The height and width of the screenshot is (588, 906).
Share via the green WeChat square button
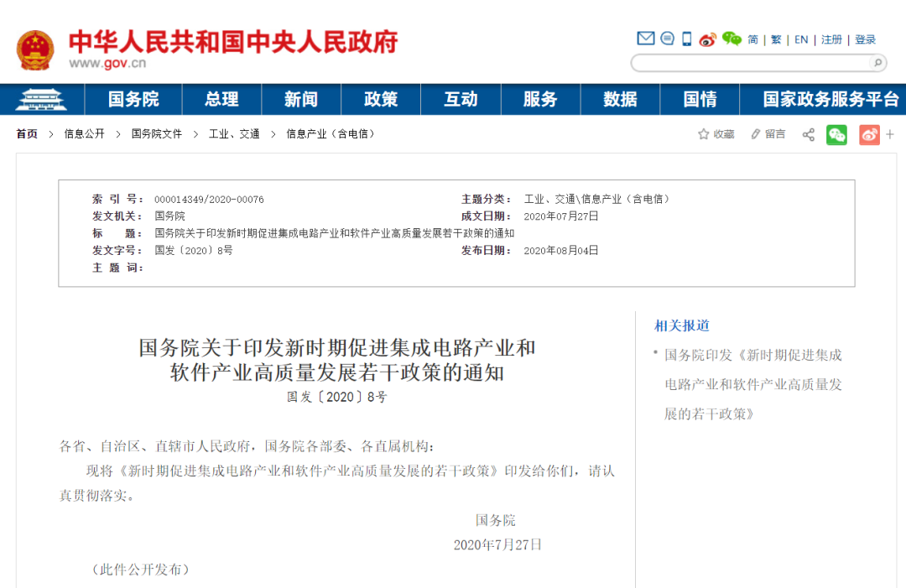tap(836, 134)
